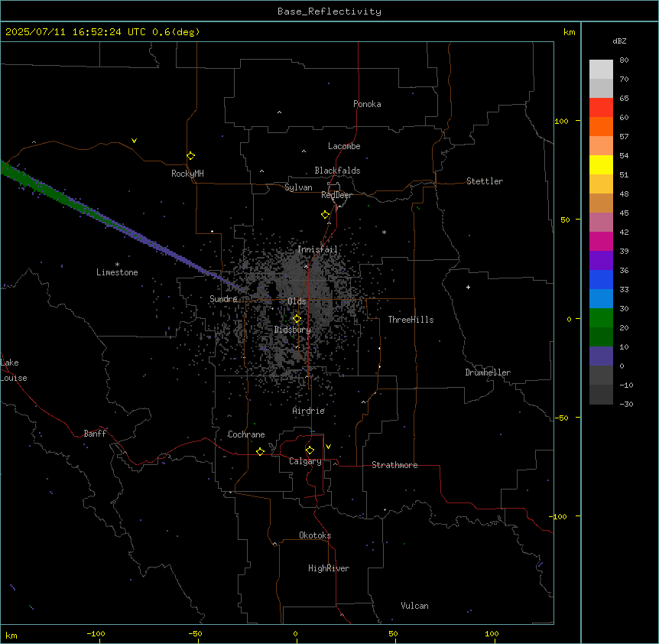Select the blue 33-36 dBZ legend swatch

pos(601,279)
